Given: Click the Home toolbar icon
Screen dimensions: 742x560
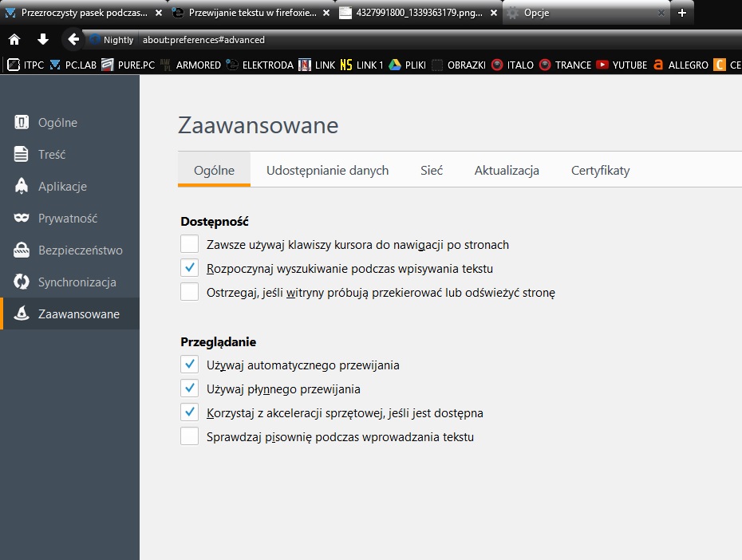Looking at the screenshot, I should click(14, 39).
